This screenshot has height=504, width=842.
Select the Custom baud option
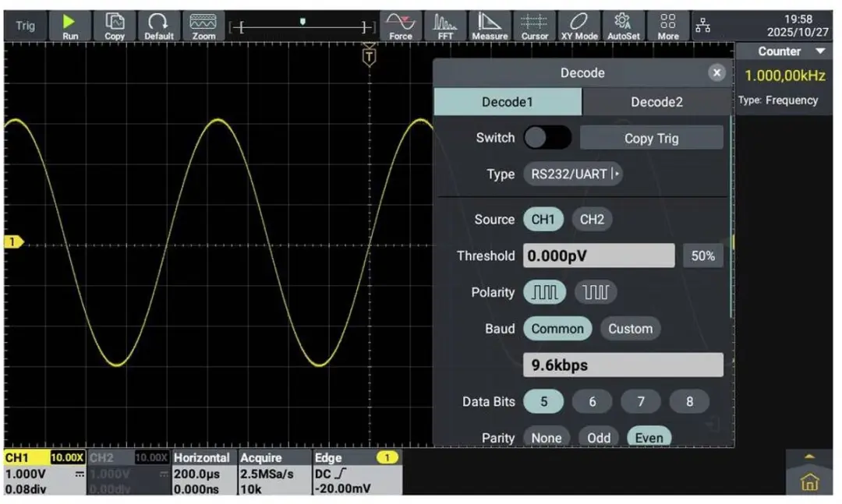(x=631, y=329)
